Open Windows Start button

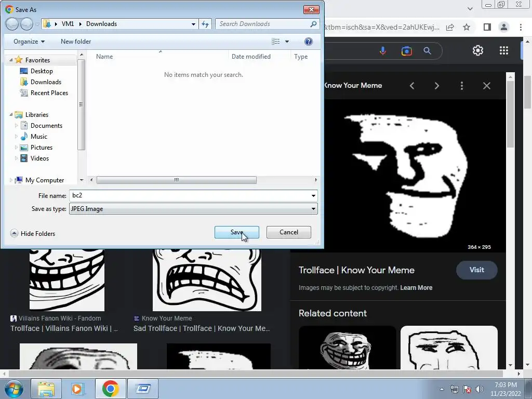click(x=14, y=389)
